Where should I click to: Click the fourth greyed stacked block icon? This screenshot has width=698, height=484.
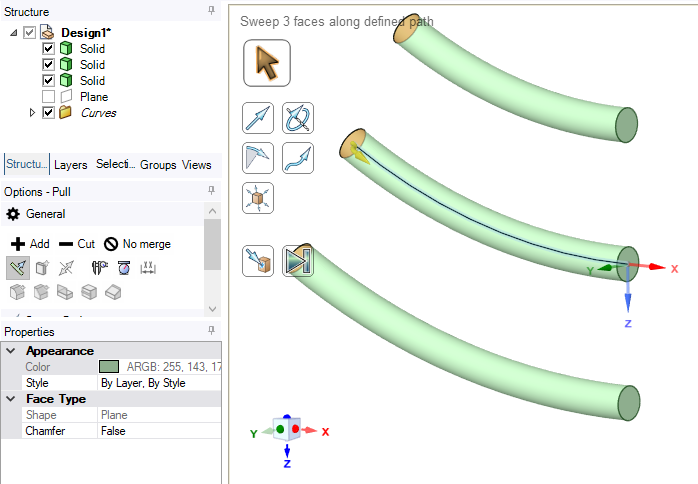click(89, 293)
